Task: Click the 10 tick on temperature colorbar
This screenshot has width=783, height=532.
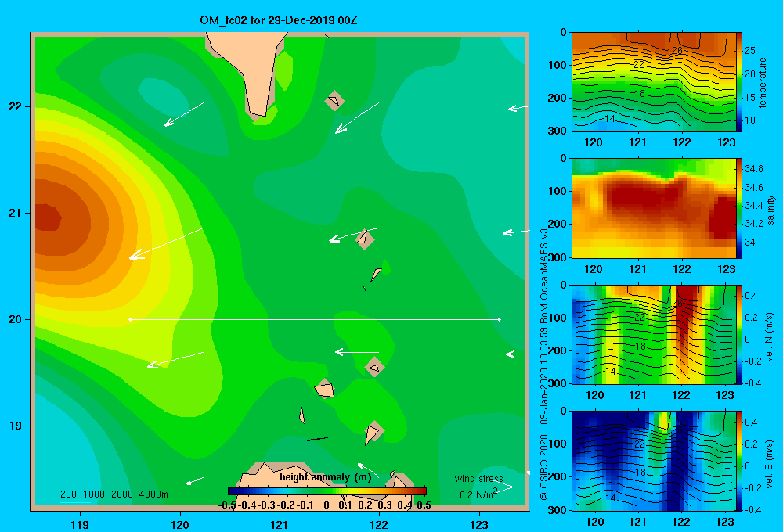Action: (750, 120)
